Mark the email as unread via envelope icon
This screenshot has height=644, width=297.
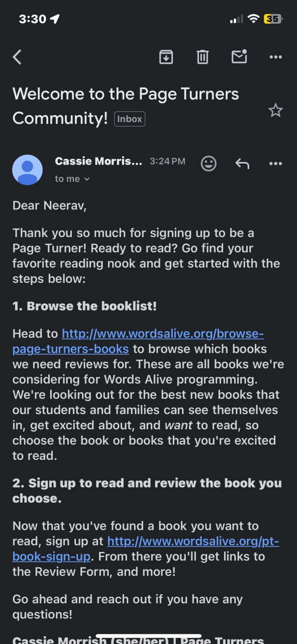(239, 56)
